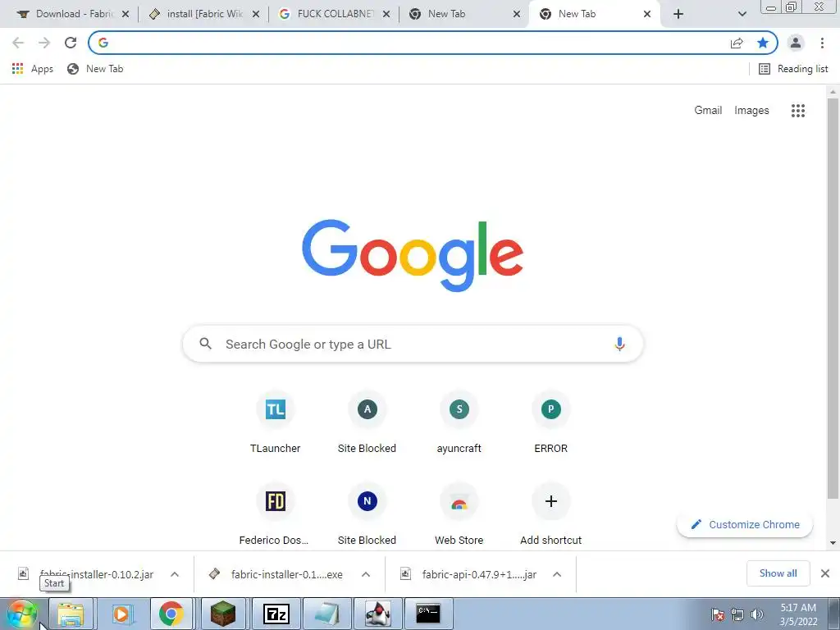
Task: Open the Command Prompt taskbar icon
Action: (428, 614)
